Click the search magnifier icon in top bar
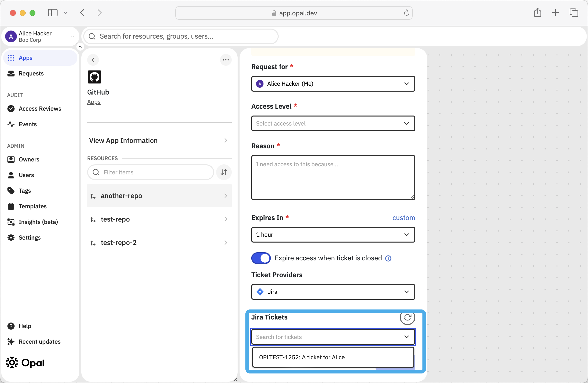 (92, 36)
